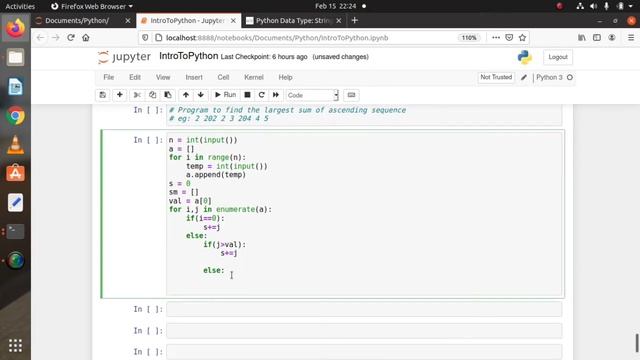Go back with the browser back arrow

click(40, 38)
